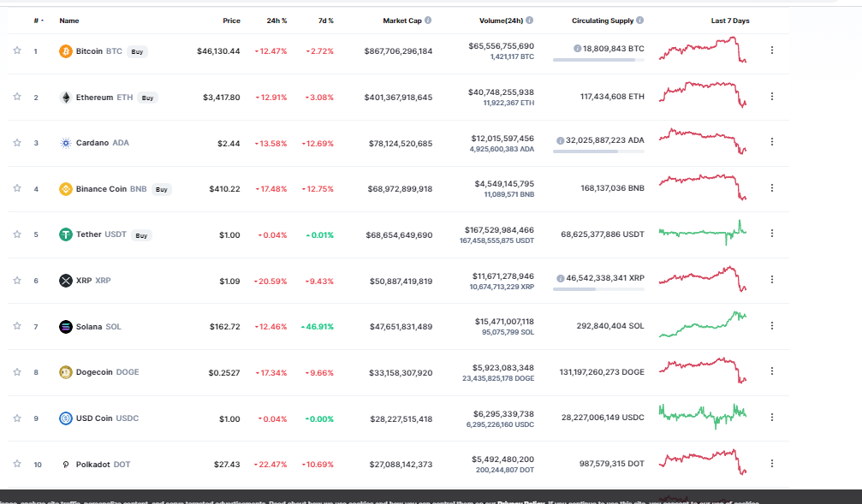The height and width of the screenshot is (504, 862).
Task: Click the Buy button next to Tether
Action: [142, 236]
